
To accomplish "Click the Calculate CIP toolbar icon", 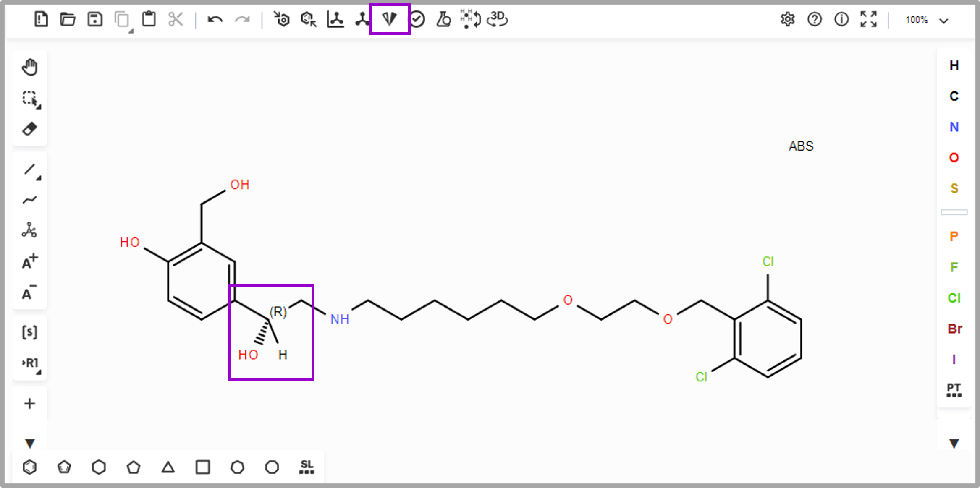I will click(389, 19).
